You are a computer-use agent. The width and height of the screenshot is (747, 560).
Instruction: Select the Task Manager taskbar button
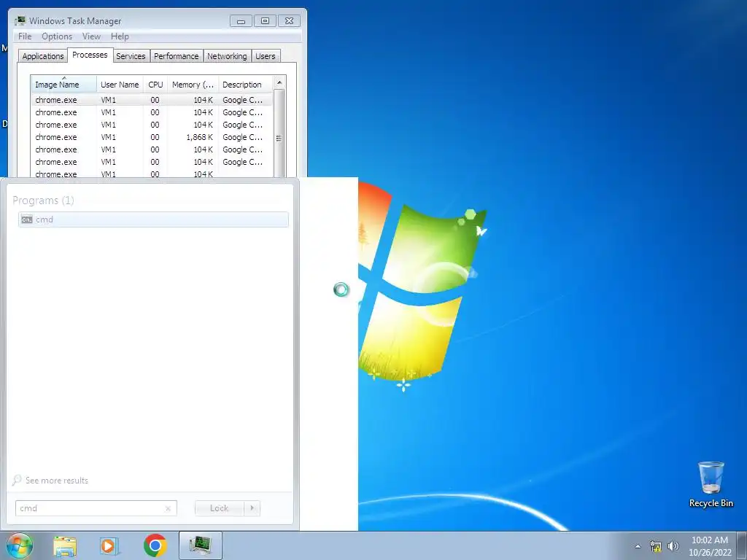pyautogui.click(x=201, y=545)
